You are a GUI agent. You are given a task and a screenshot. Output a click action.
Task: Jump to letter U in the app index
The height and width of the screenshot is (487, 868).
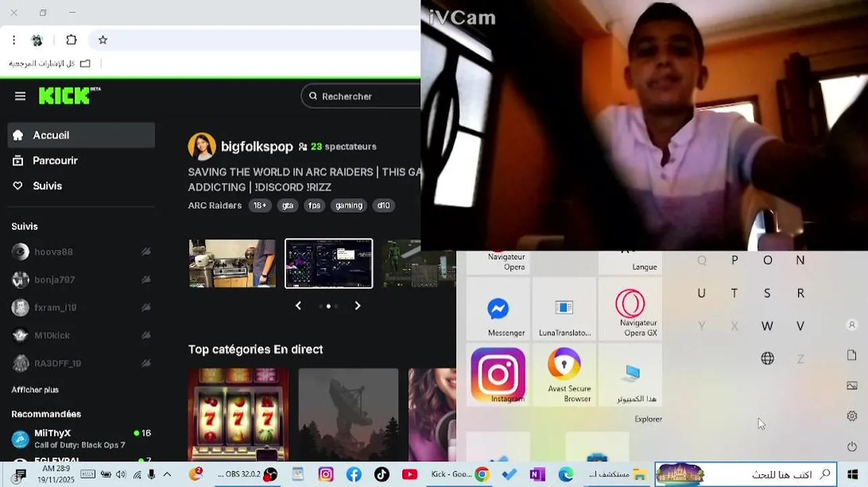(x=702, y=293)
